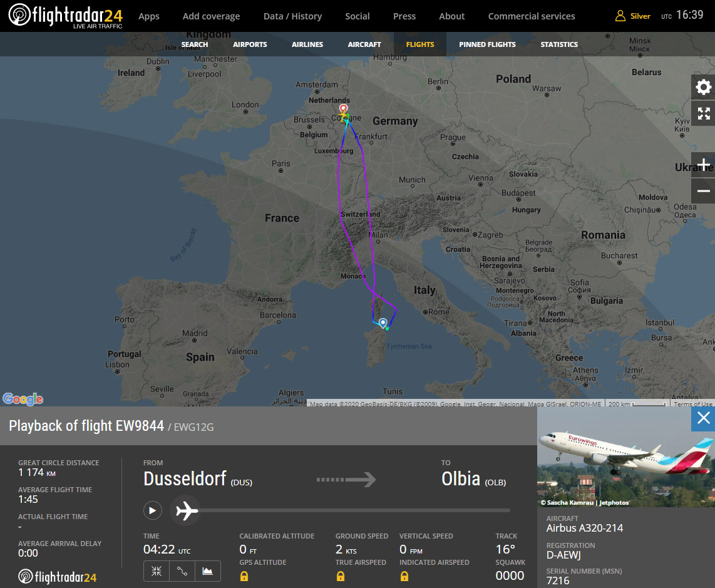Screen dimensions: 715x588
Task: Click the track value 16°
Action: click(x=505, y=549)
